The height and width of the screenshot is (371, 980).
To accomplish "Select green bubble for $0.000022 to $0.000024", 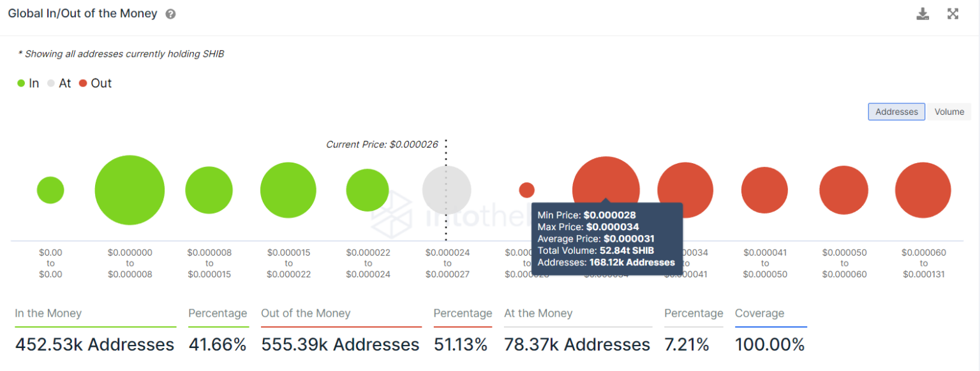I will (x=367, y=190).
